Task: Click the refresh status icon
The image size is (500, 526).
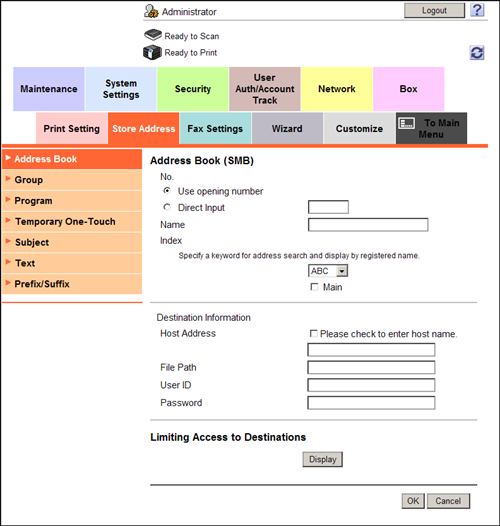Action: 477,53
